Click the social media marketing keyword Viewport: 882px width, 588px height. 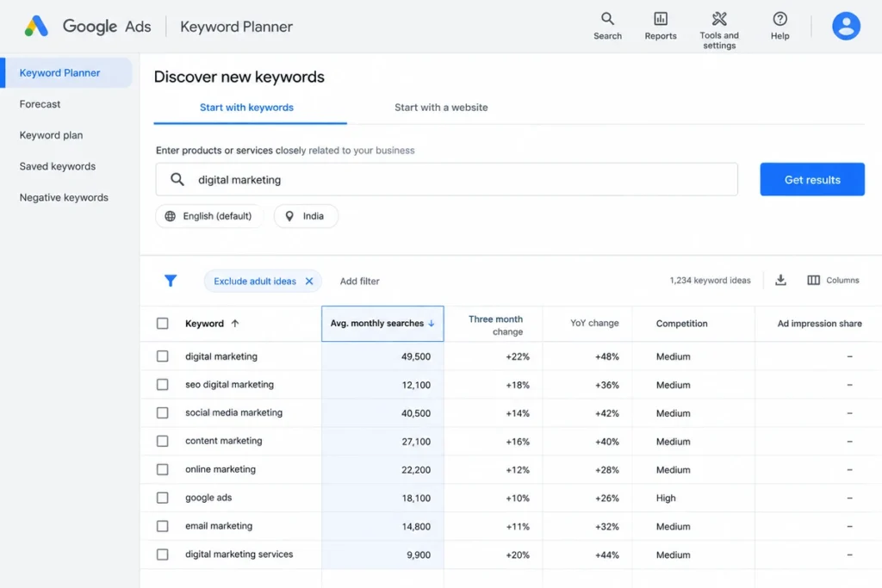(234, 412)
